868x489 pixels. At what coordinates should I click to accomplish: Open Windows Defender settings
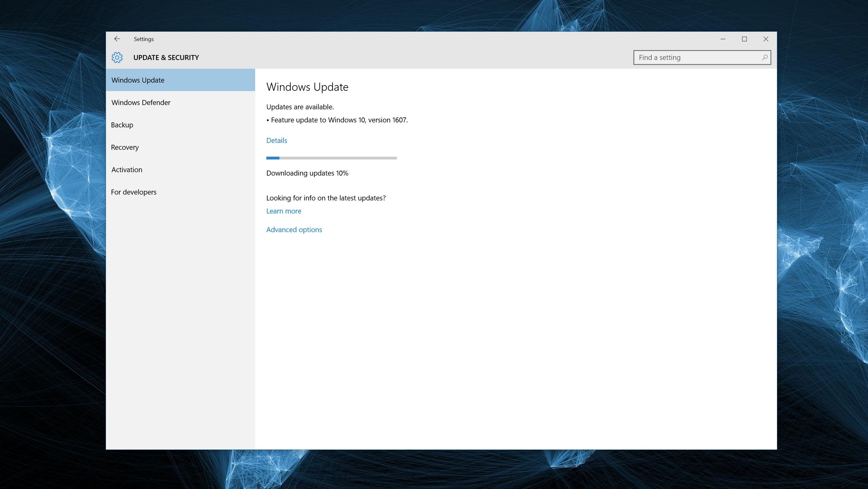coord(141,103)
